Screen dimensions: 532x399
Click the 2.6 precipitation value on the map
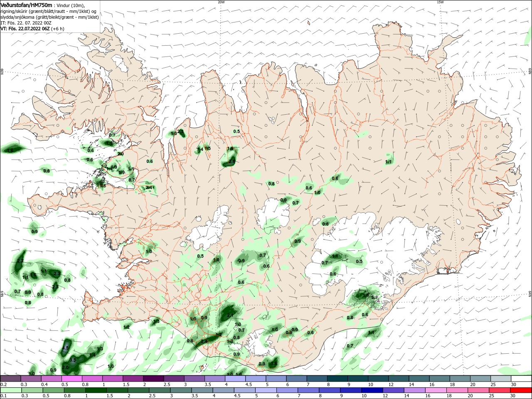232,161
